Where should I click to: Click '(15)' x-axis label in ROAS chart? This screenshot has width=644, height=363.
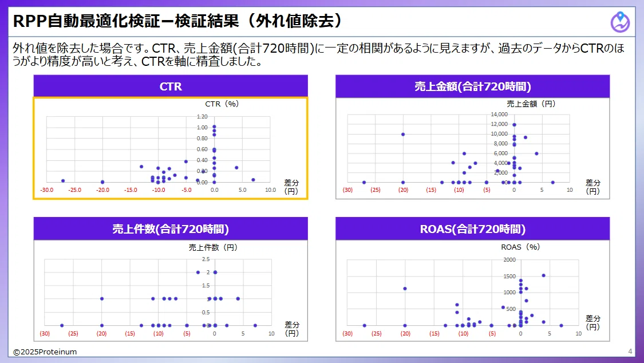pyautogui.click(x=434, y=333)
